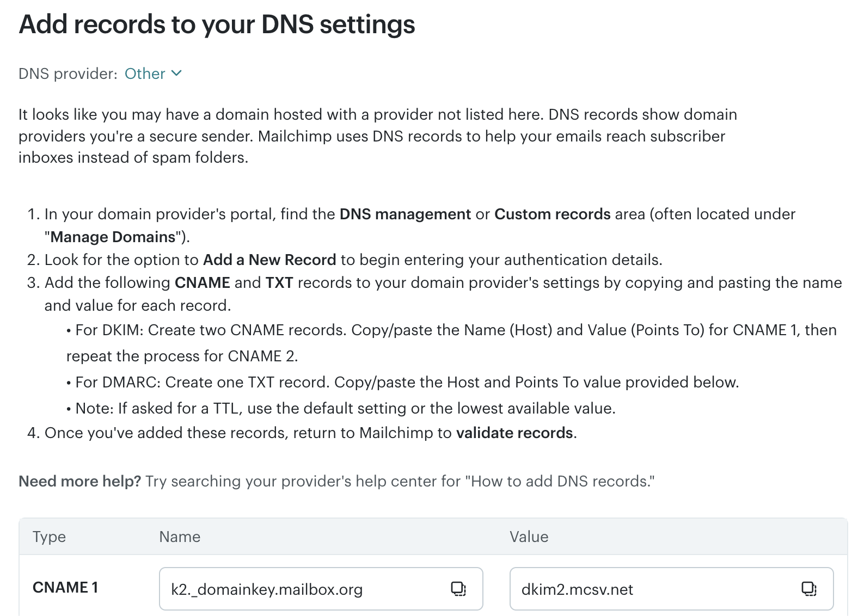The height and width of the screenshot is (616, 858).
Task: Click the Name column header
Action: (180, 537)
